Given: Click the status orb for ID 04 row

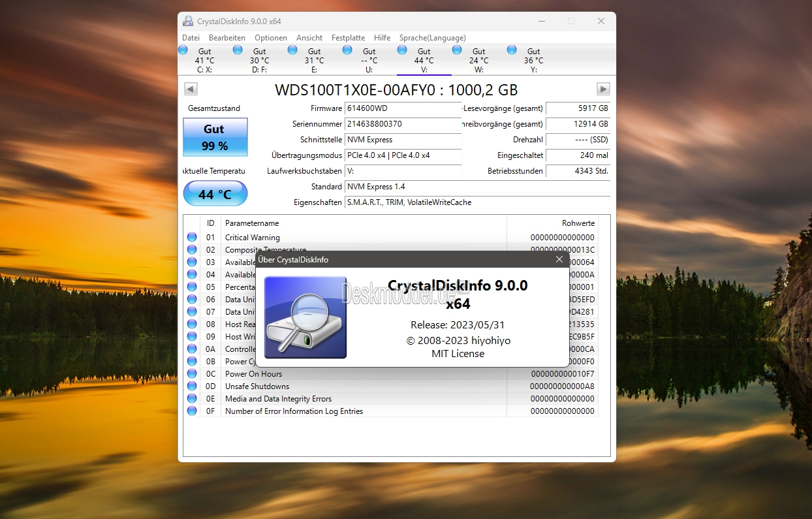Looking at the screenshot, I should click(x=192, y=275).
